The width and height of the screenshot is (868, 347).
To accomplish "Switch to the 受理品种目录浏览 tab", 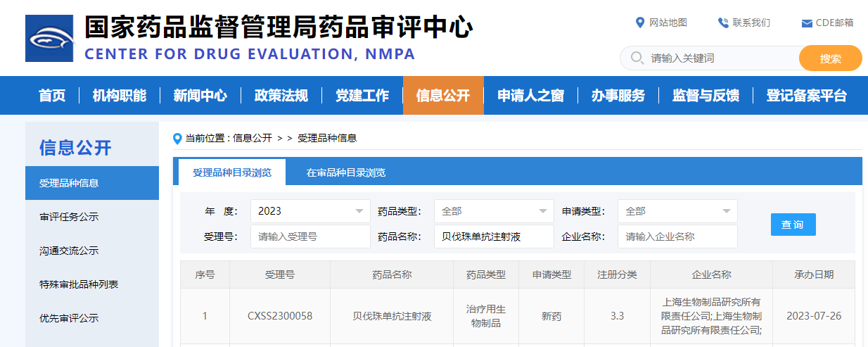I will [232, 172].
